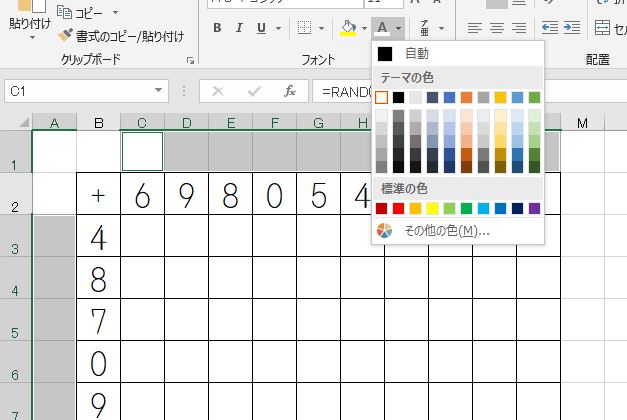Select black theme color swatch
The image size is (627, 420).
coord(398,97)
